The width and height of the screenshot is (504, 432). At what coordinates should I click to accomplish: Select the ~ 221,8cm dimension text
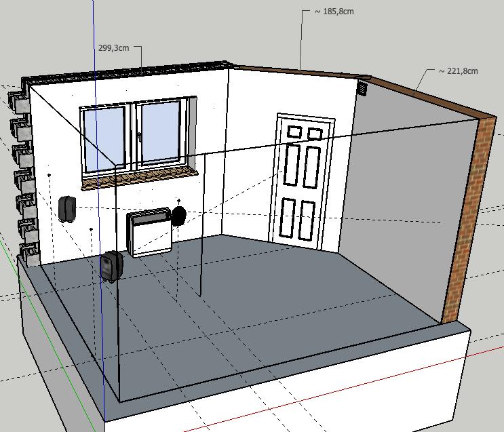458,71
